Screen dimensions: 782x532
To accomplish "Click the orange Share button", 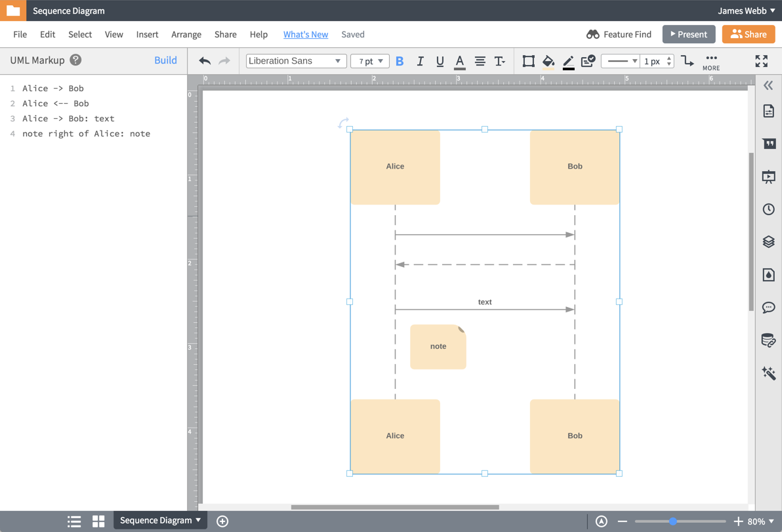I will (748, 34).
